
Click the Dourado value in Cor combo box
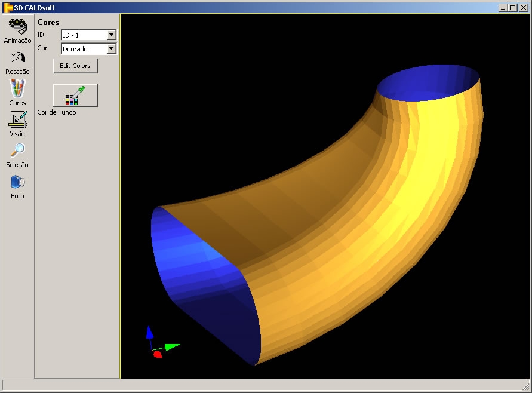pyautogui.click(x=84, y=49)
